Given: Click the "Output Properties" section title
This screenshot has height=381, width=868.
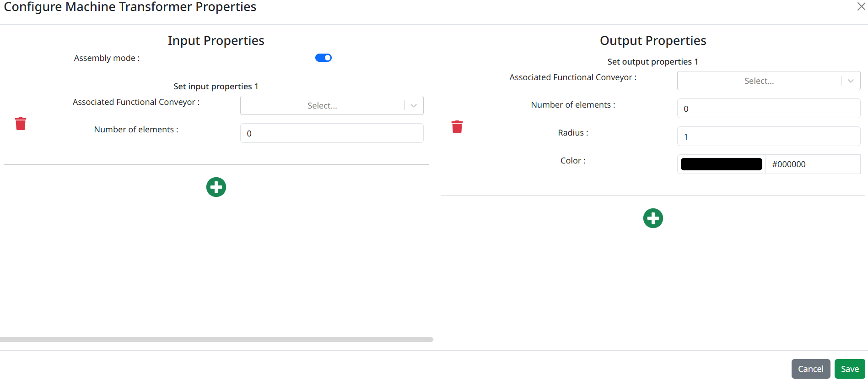Looking at the screenshot, I should point(653,41).
